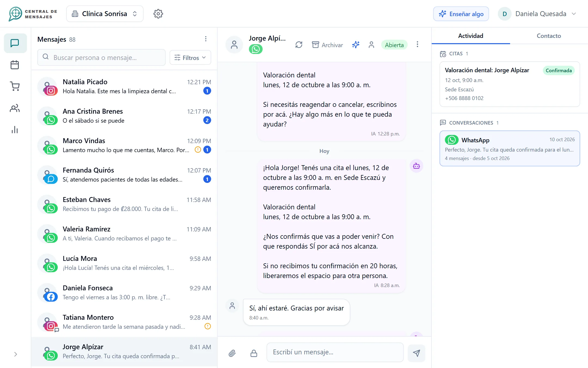Open the WhatsApp conversation card in Conversaciones
This screenshot has height=368, width=588.
pyautogui.click(x=510, y=148)
